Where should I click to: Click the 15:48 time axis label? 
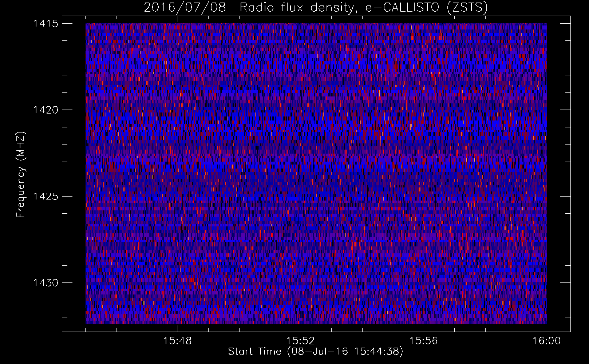[178, 341]
